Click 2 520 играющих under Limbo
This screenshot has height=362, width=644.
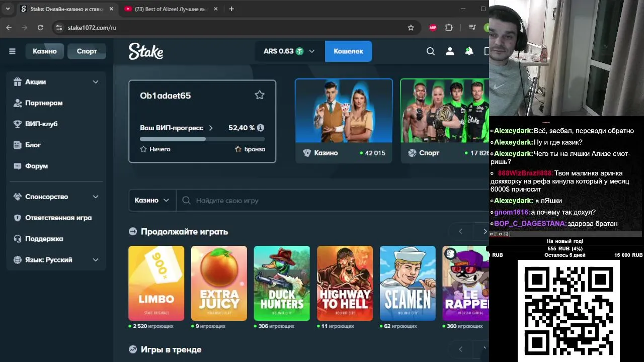point(153,326)
